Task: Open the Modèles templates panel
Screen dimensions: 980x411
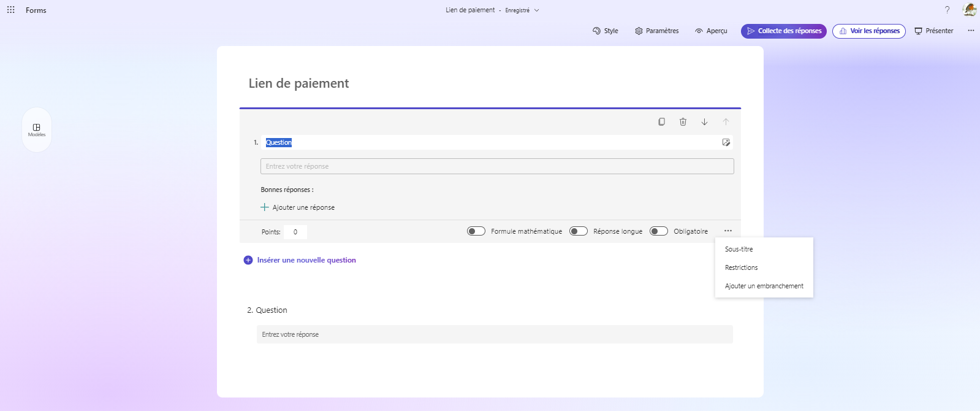Action: click(x=37, y=129)
